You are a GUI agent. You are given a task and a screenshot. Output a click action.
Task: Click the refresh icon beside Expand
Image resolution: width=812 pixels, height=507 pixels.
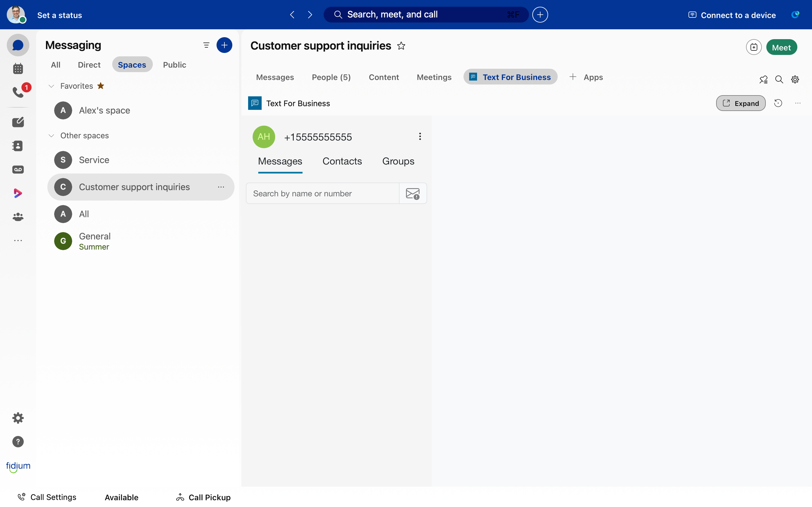[x=778, y=103]
